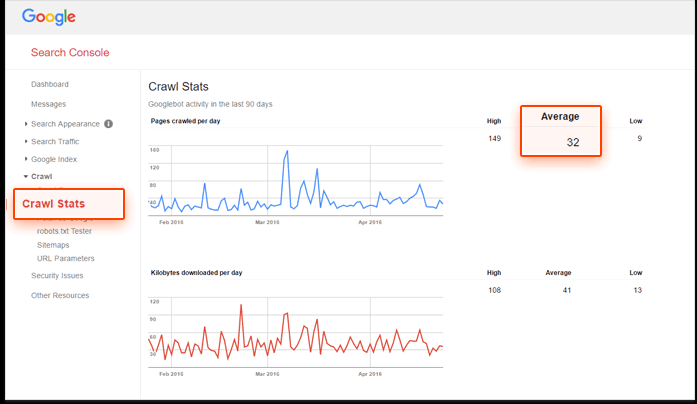Viewport: 697px width, 404px height.
Task: Expand the Search Traffic section arrow
Action: click(x=26, y=142)
